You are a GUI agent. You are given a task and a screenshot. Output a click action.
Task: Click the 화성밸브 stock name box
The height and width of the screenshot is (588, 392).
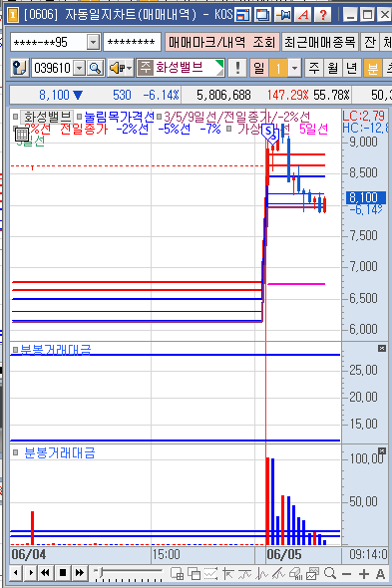tap(181, 68)
